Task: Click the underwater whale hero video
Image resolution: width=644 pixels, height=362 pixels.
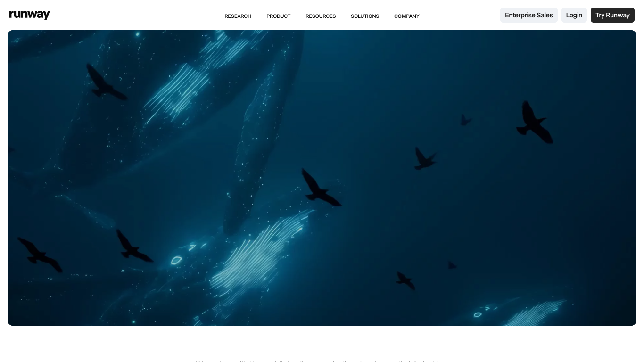Action: coord(322,178)
